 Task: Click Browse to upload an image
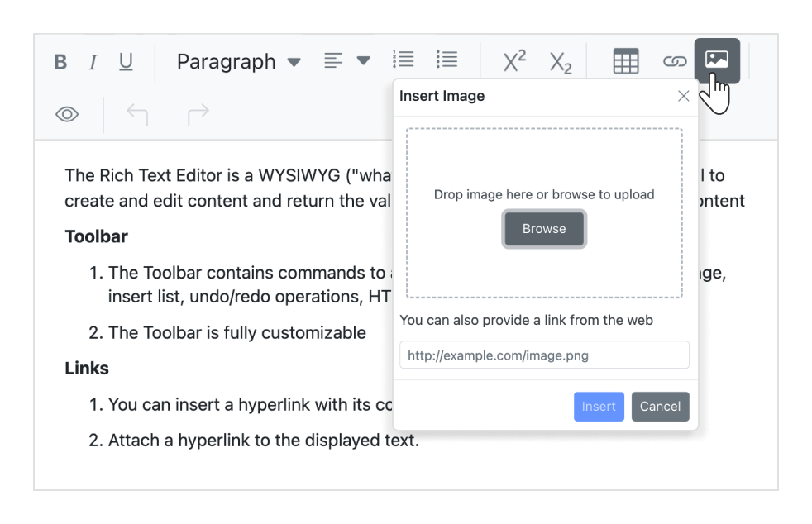click(544, 229)
